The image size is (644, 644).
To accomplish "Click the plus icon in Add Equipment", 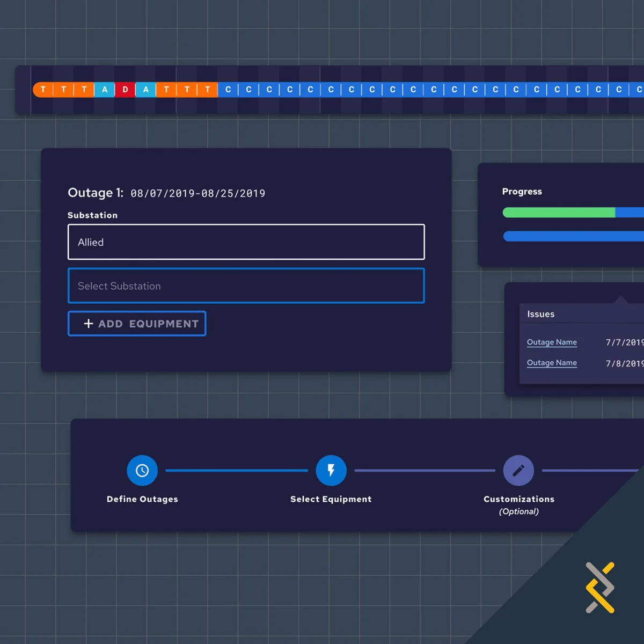I will pyautogui.click(x=89, y=324).
